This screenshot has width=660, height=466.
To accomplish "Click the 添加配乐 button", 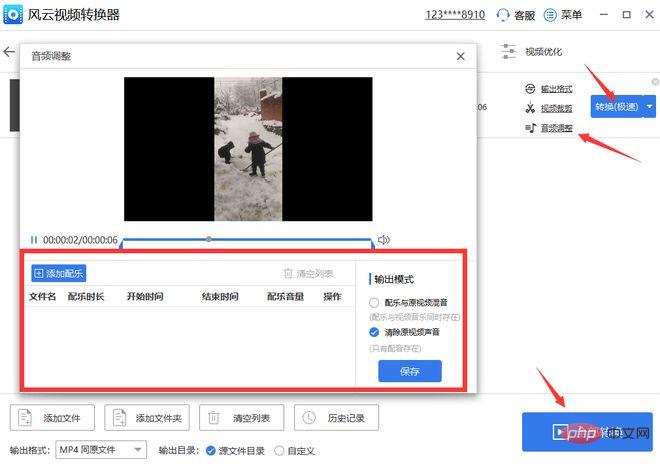I will (59, 274).
